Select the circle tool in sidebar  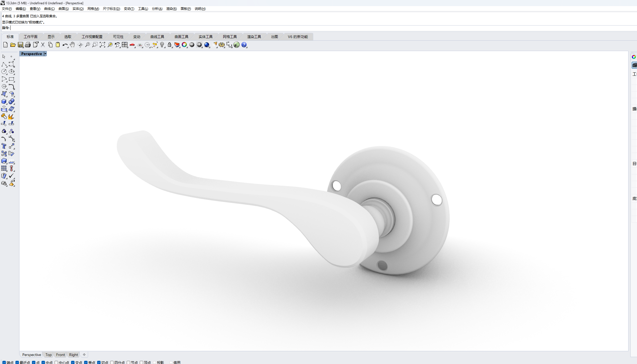[x=4, y=72]
